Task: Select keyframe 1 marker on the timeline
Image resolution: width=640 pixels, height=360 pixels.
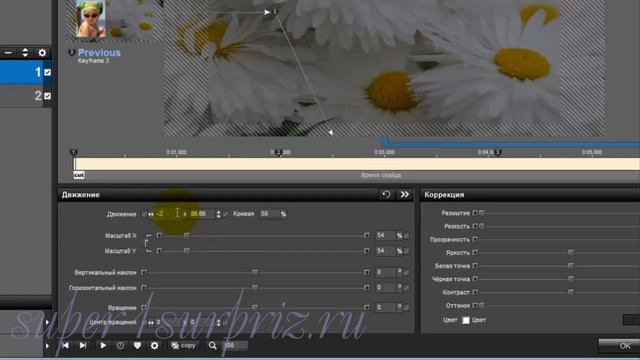Action: click(x=74, y=152)
